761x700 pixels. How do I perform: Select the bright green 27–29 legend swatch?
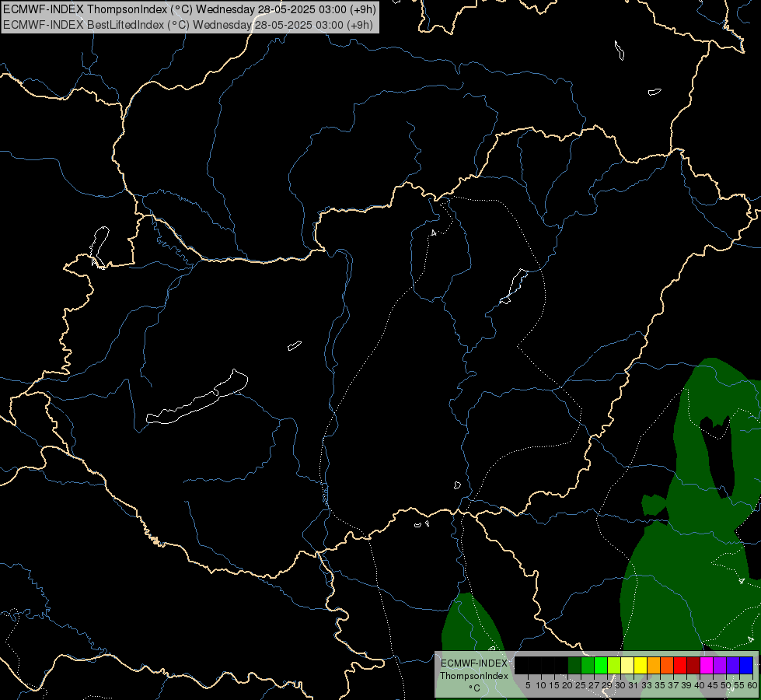(x=601, y=665)
